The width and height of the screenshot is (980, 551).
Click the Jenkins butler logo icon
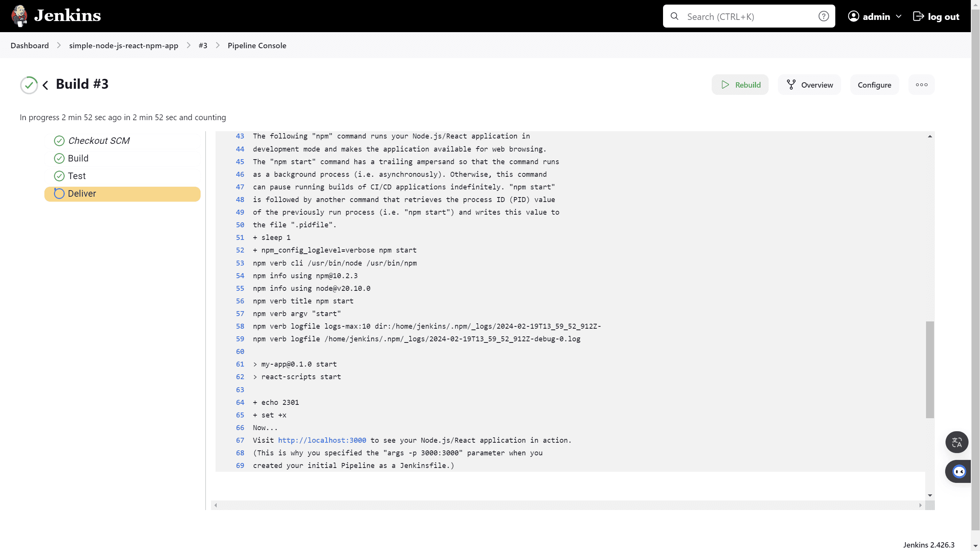(19, 16)
